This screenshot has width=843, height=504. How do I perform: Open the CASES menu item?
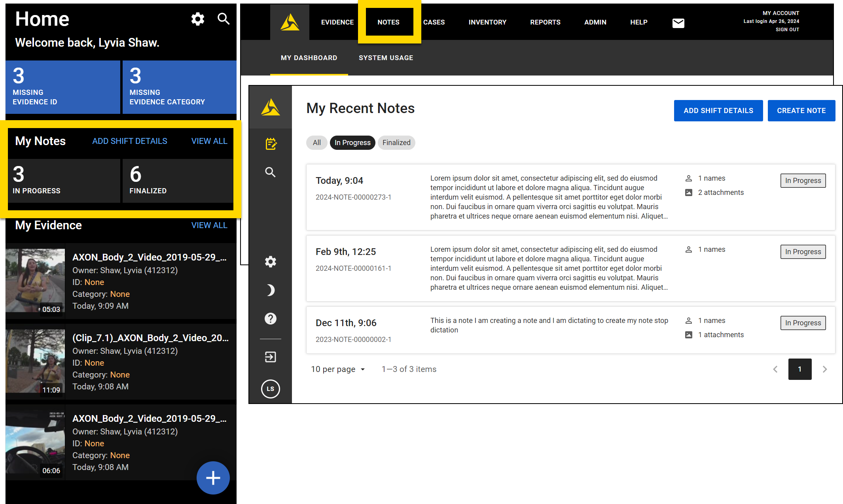(x=434, y=22)
